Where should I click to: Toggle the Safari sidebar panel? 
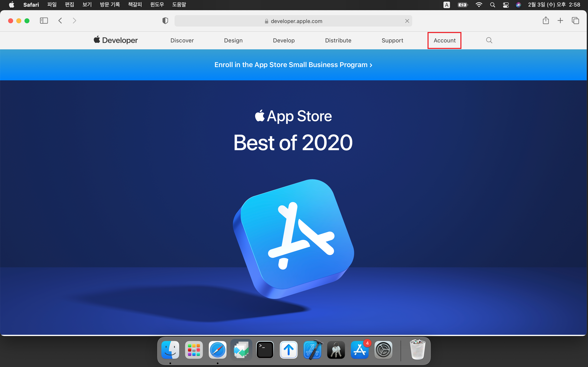44,21
